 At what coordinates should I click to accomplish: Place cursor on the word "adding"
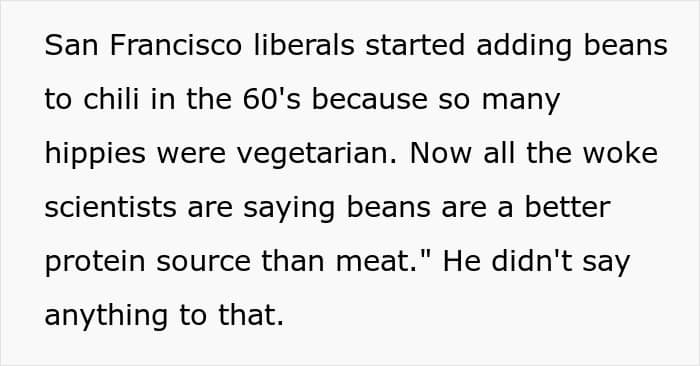point(524,47)
